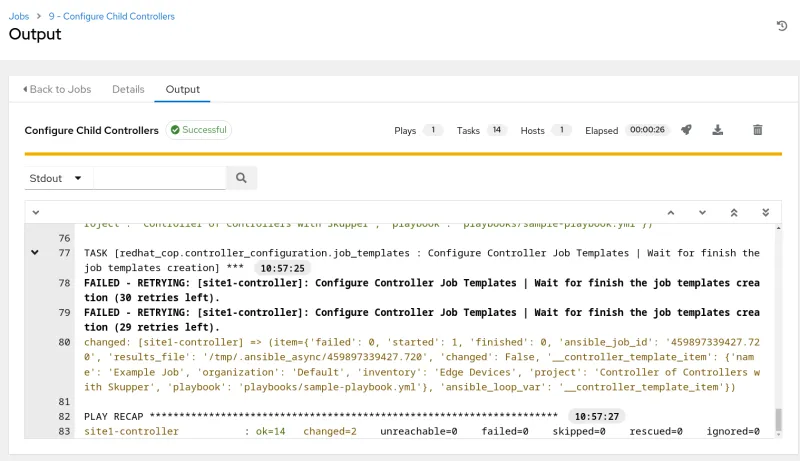The width and height of the screenshot is (800, 461).
Task: Collapse task at line 77
Action: point(36,253)
